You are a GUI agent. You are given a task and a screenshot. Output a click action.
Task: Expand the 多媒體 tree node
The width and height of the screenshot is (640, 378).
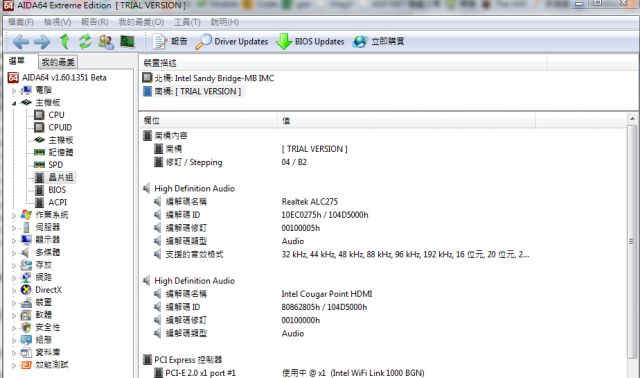click(x=14, y=253)
